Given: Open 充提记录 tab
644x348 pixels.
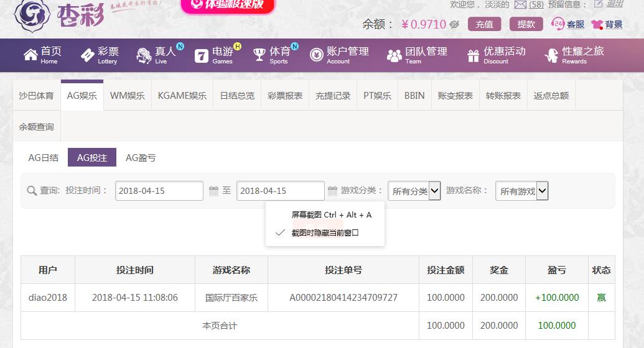Looking at the screenshot, I should pyautogui.click(x=333, y=96).
